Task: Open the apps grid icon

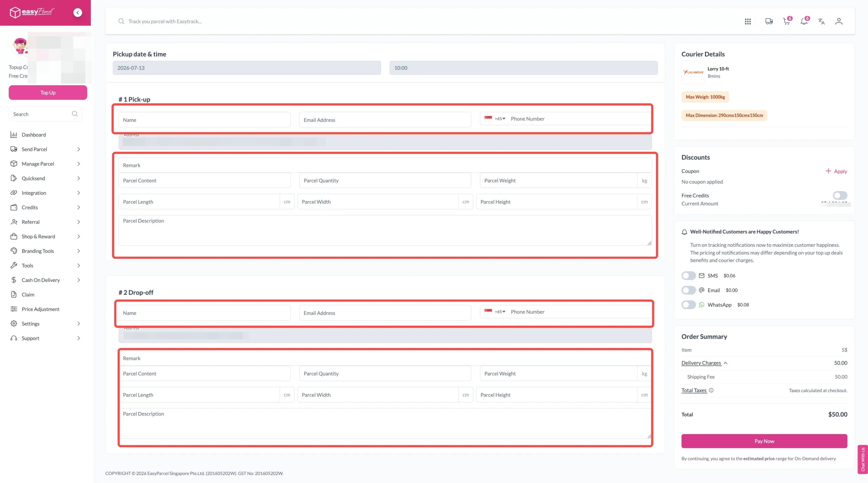Action: pyautogui.click(x=748, y=21)
